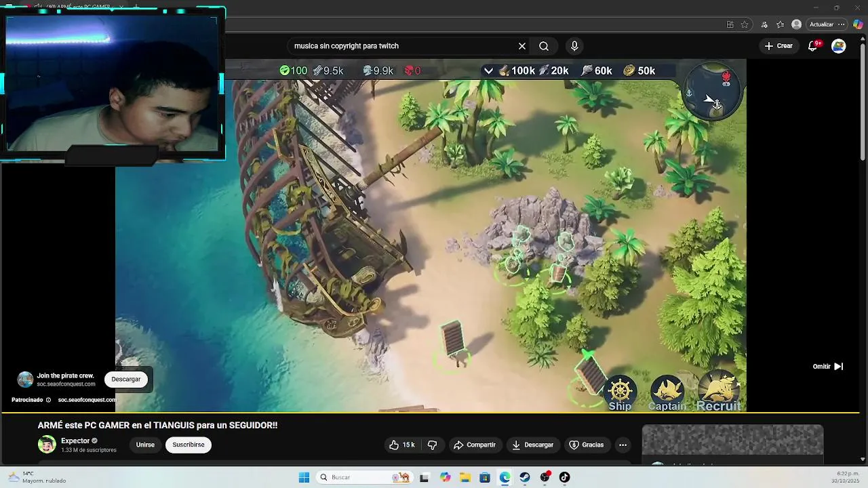Clear the YouTube search box text
This screenshot has height=488, width=868.
point(522,46)
